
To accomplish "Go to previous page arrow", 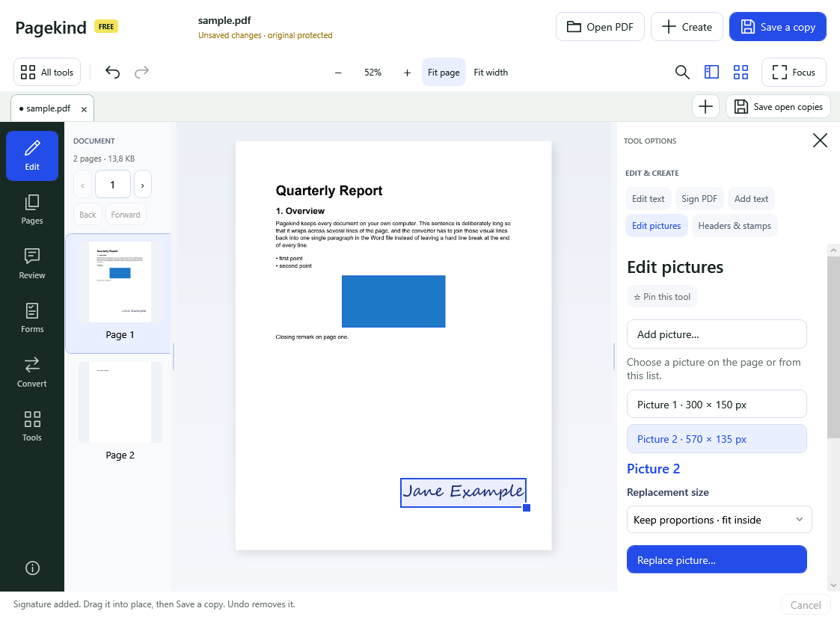I will pyautogui.click(x=82, y=185).
